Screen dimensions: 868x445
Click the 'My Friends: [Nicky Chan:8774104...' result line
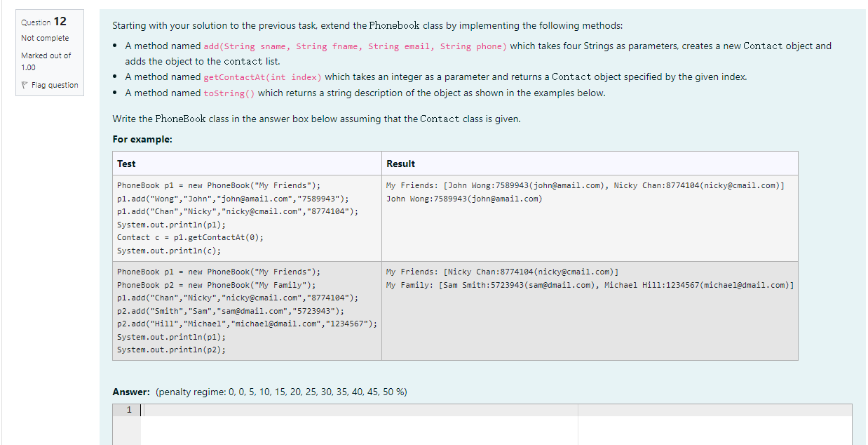[502, 272]
